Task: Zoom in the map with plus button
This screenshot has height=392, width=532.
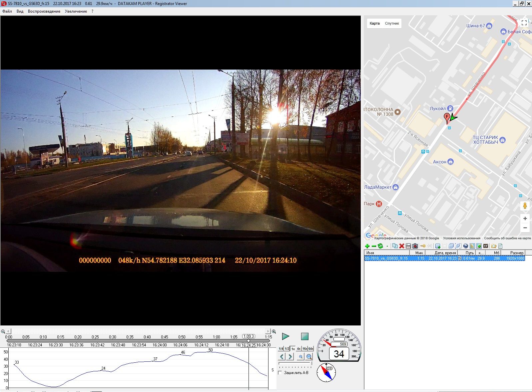Action: tap(525, 219)
